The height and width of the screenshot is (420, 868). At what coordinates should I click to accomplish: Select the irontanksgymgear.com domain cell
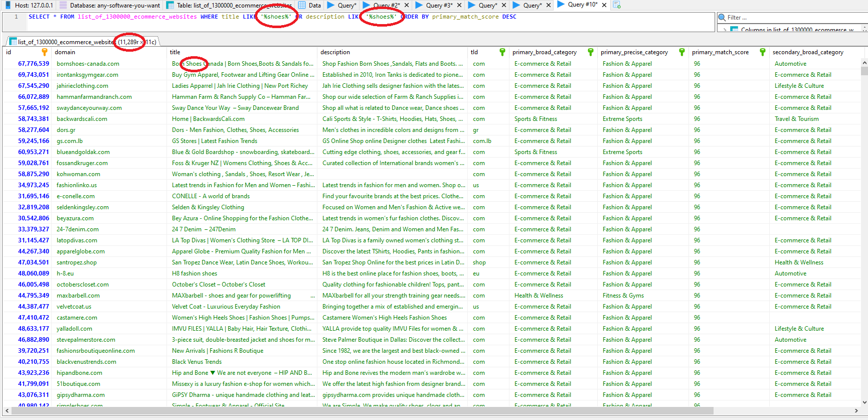tap(109, 75)
